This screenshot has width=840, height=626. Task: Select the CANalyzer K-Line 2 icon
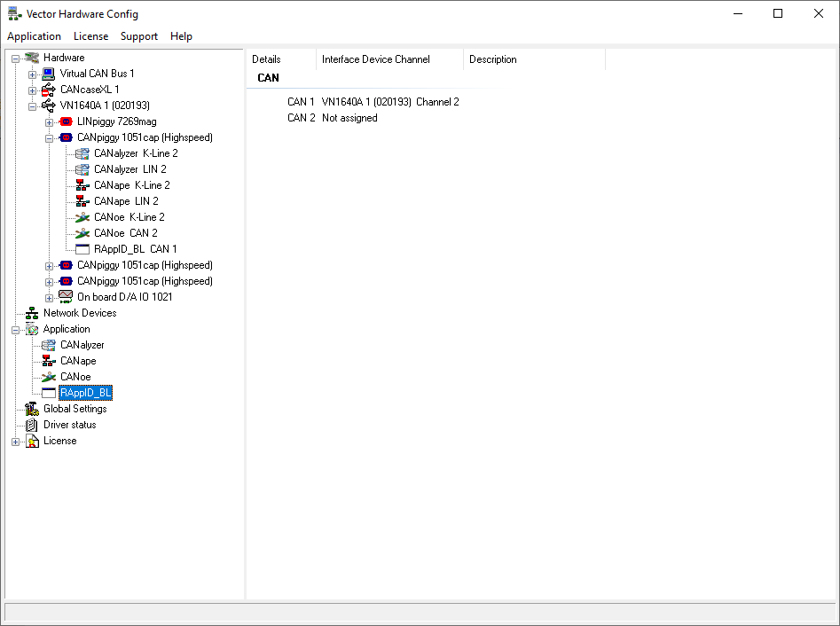(83, 153)
